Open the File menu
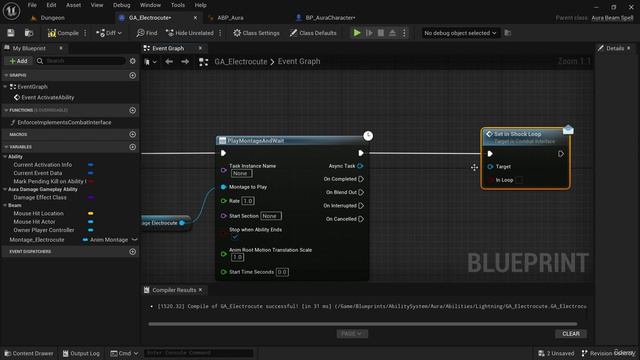 [x=32, y=5]
